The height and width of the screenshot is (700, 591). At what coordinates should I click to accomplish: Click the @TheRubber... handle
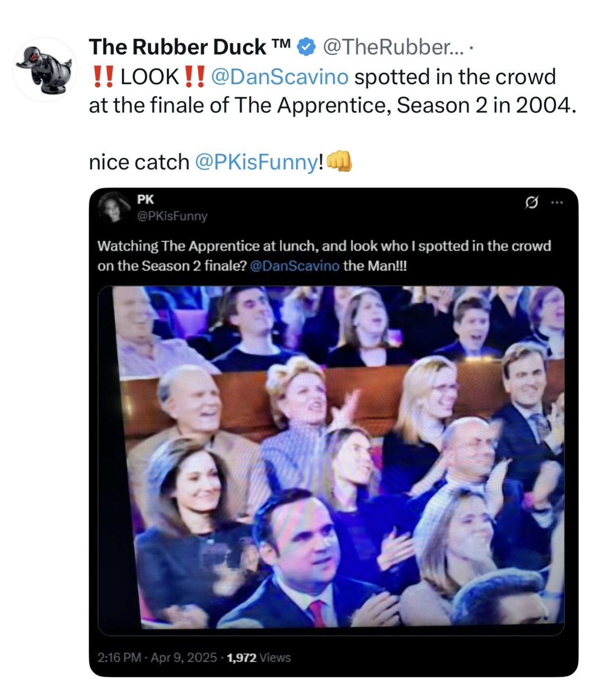[393, 47]
